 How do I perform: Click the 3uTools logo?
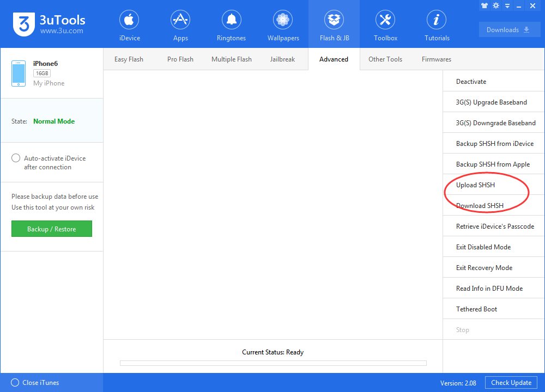click(x=23, y=24)
